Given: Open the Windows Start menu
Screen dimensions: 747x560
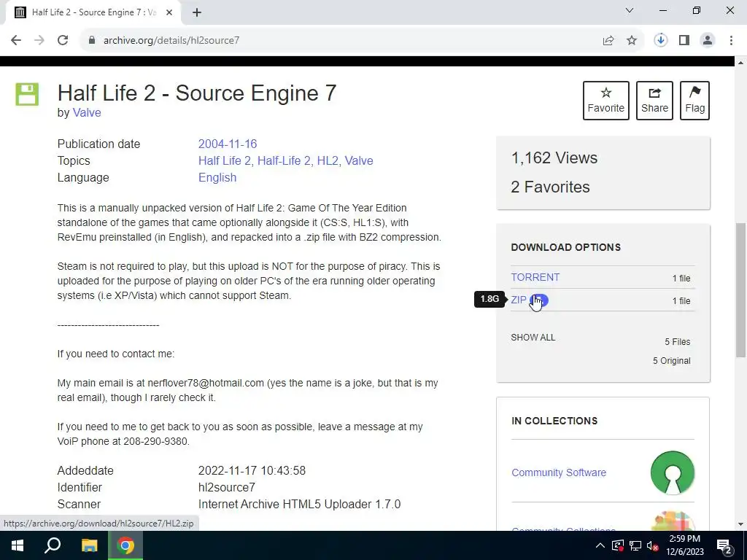Looking at the screenshot, I should click(18, 545).
